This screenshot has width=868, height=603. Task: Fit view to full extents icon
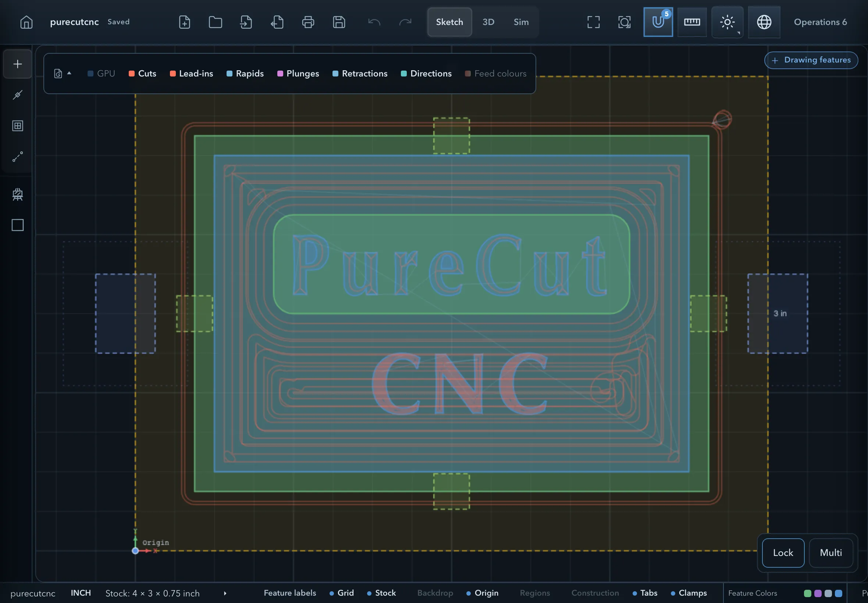(x=593, y=22)
